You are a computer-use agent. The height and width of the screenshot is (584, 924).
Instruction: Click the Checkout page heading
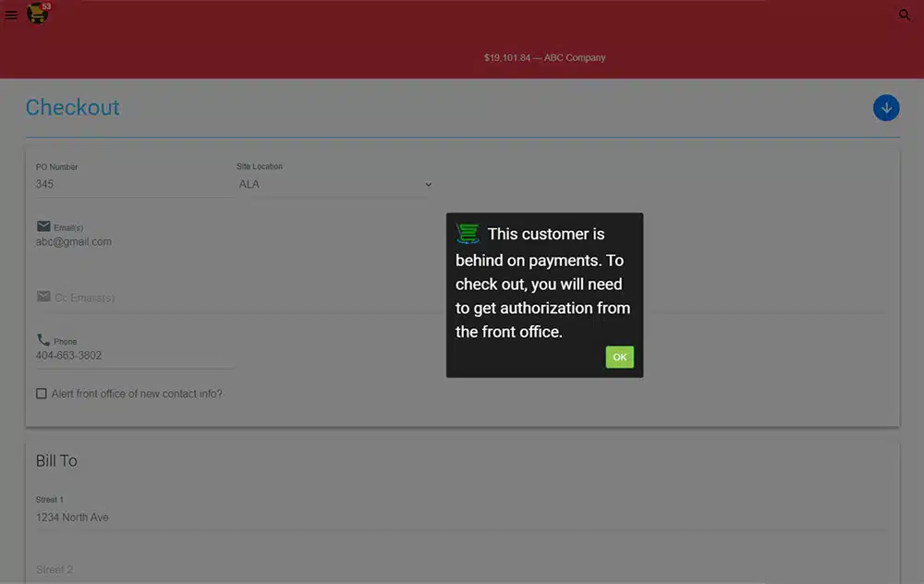pyautogui.click(x=72, y=107)
